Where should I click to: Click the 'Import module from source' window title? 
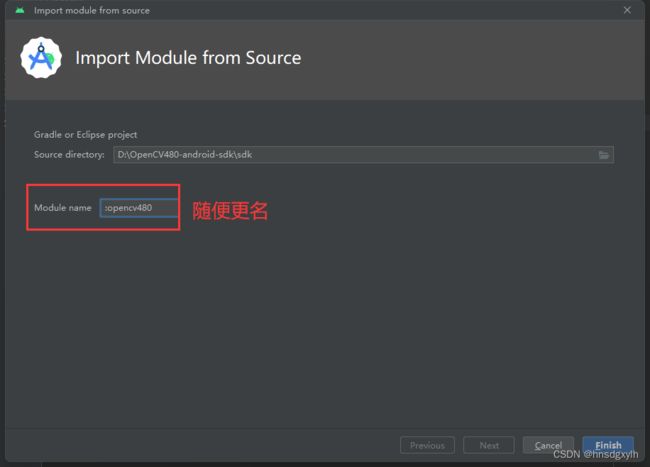[92, 10]
